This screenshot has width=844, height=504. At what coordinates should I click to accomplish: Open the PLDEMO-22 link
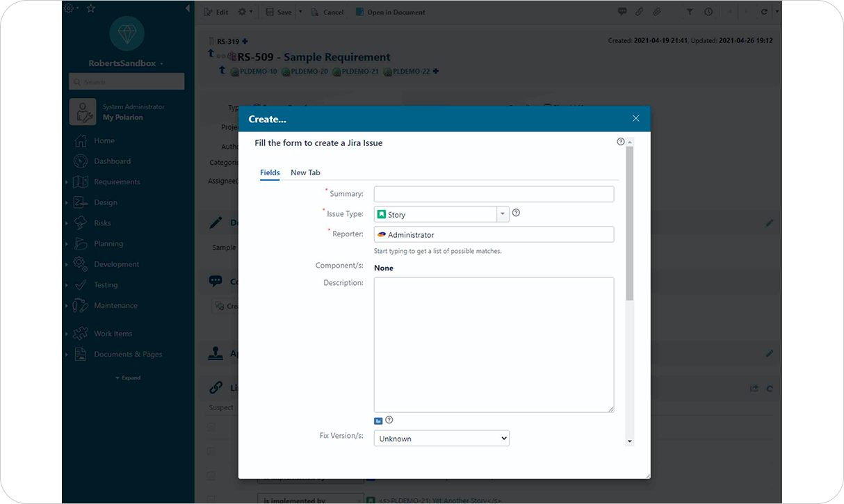(x=412, y=71)
